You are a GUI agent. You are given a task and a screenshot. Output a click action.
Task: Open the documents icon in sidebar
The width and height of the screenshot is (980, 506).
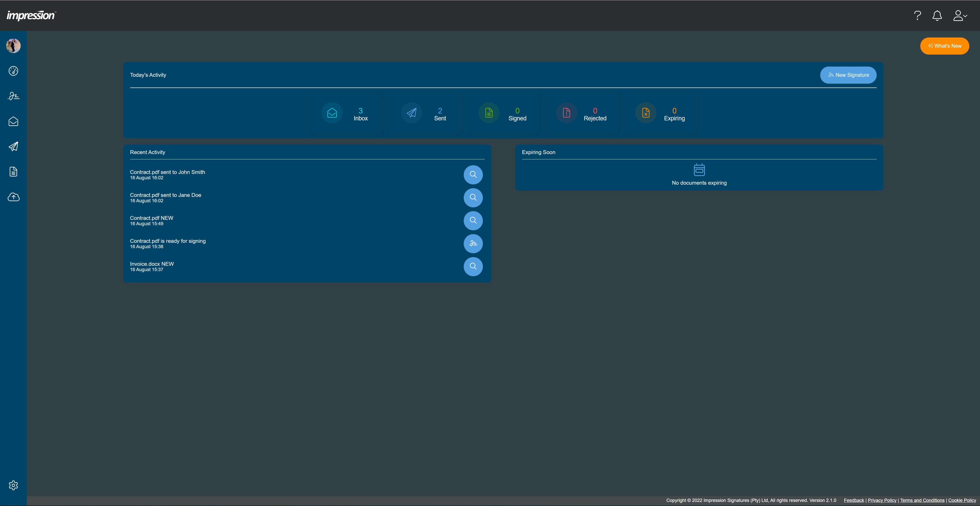(13, 172)
